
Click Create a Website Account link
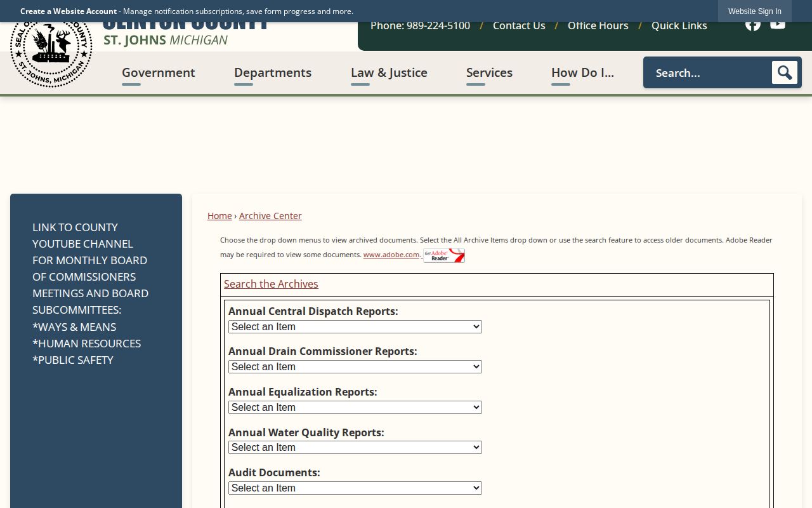(x=69, y=11)
